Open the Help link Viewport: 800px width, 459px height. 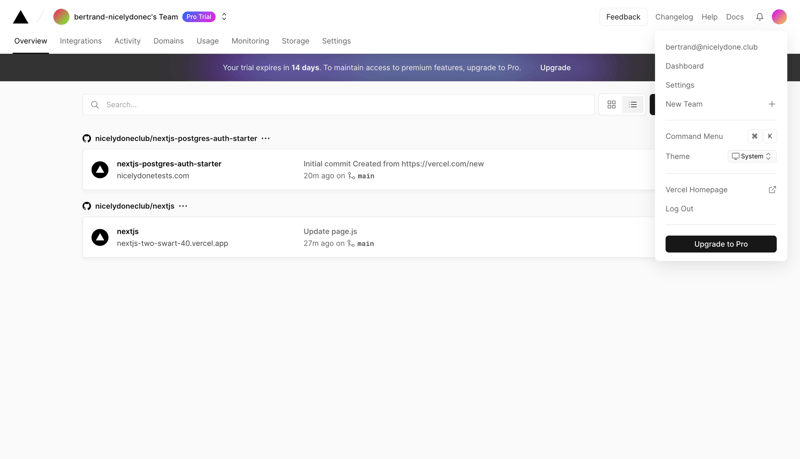[709, 17]
